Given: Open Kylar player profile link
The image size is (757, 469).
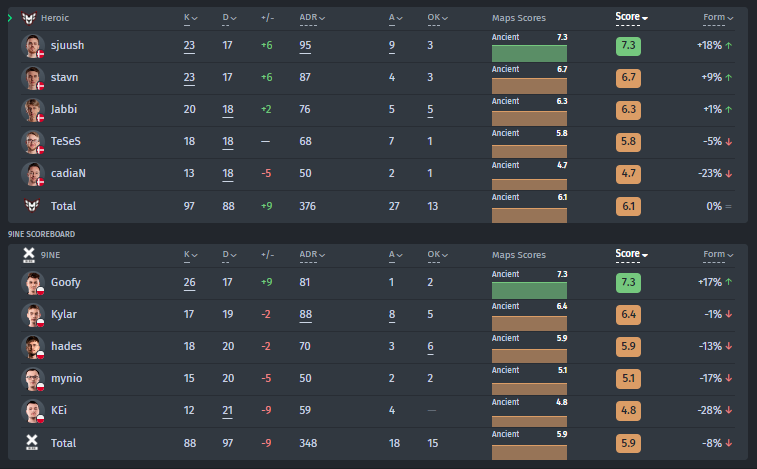Looking at the screenshot, I should coord(64,314).
